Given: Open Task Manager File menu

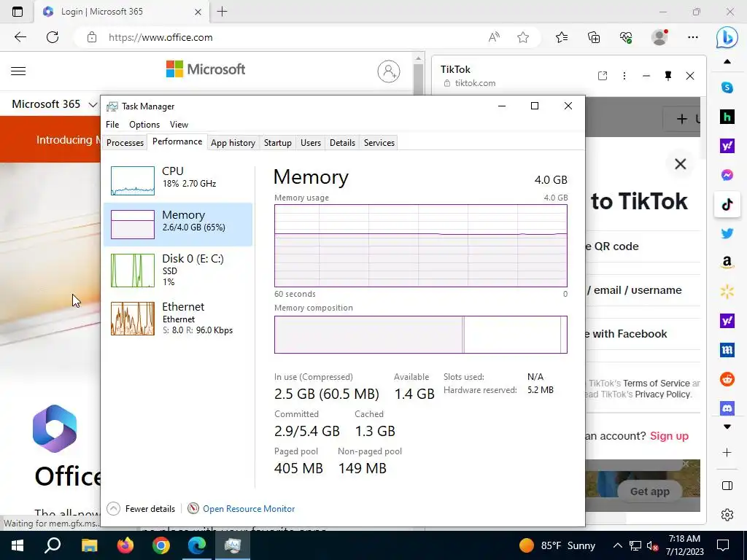Looking at the screenshot, I should pyautogui.click(x=112, y=124).
